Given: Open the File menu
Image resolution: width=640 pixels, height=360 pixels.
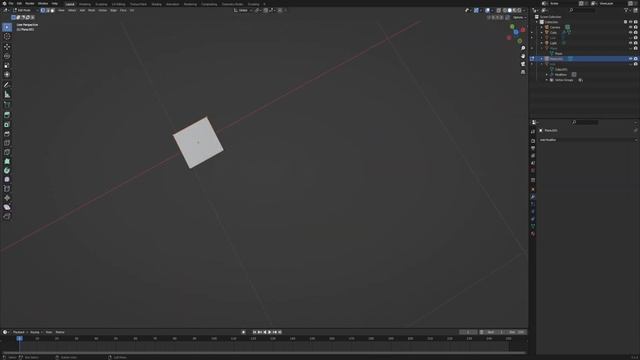Looking at the screenshot, I should point(11,3).
